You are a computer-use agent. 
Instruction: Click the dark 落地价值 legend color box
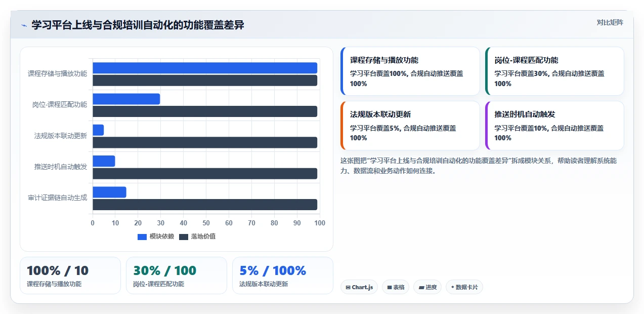184,237
